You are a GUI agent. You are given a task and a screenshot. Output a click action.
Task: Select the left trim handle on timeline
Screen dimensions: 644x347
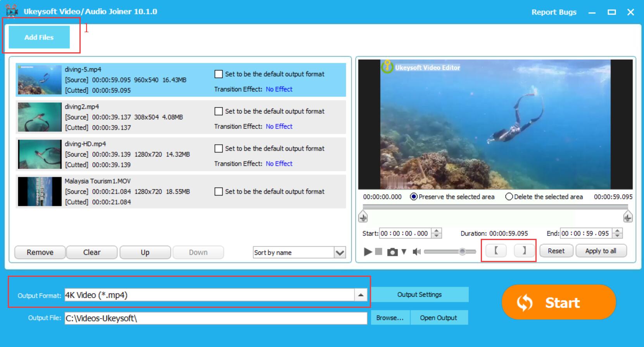click(363, 217)
